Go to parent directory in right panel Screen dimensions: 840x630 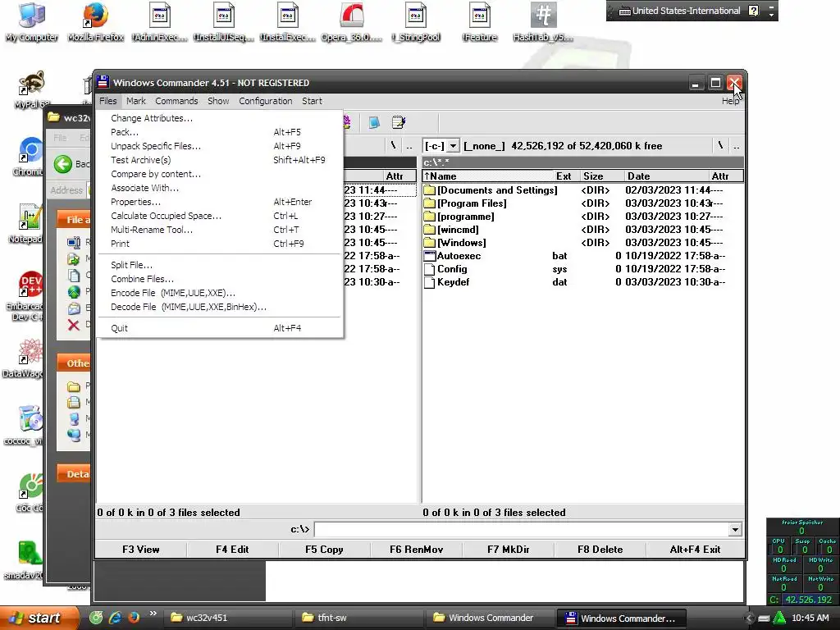[736, 146]
